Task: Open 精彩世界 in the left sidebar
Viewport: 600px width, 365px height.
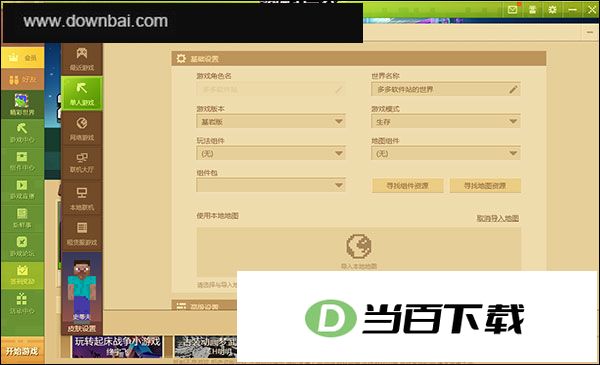Action: (23, 104)
